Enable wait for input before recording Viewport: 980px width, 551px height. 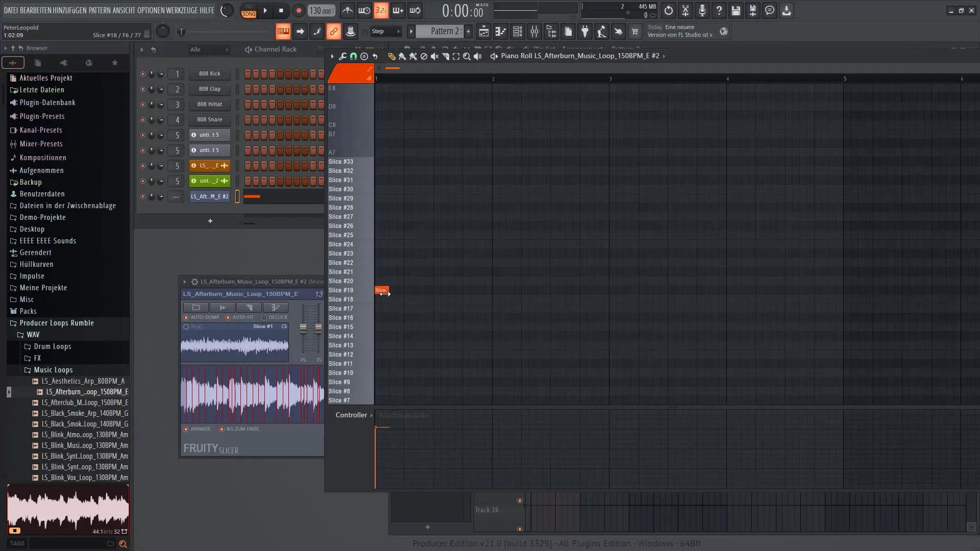(364, 10)
